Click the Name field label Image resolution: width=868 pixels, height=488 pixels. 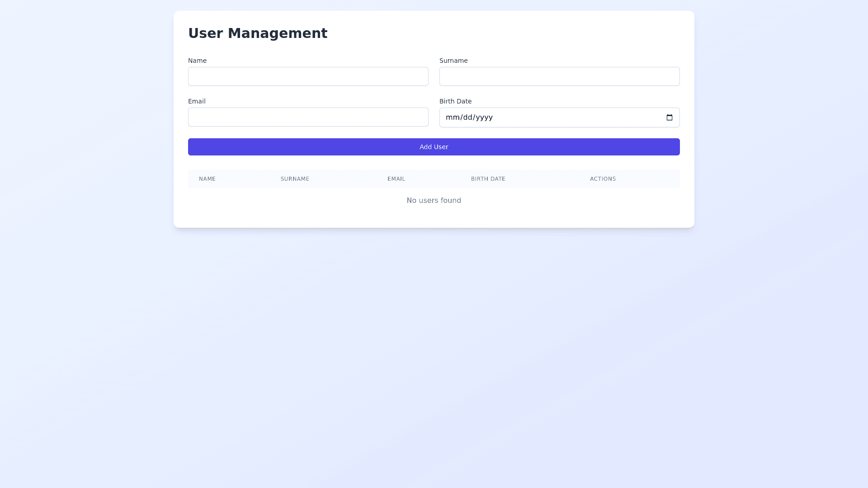[197, 61]
